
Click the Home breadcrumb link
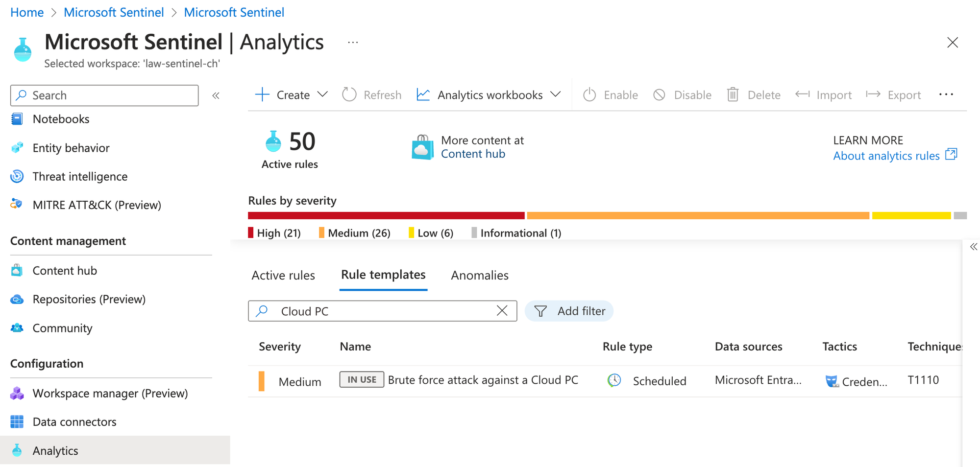(27, 12)
